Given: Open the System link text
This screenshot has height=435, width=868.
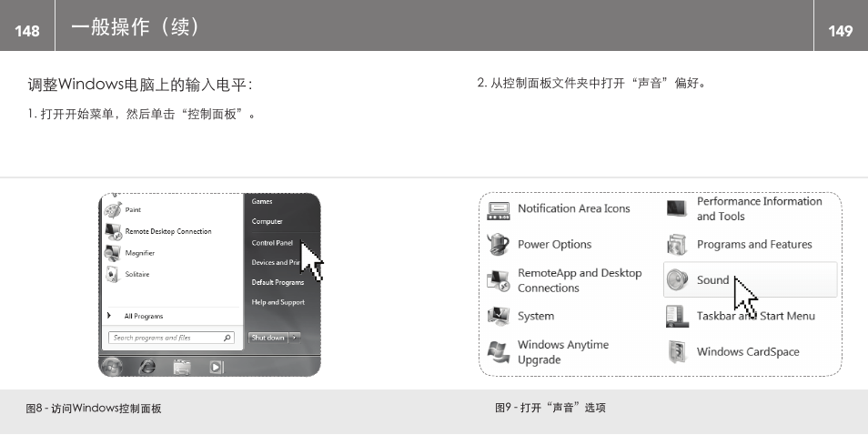Looking at the screenshot, I should [x=535, y=316].
